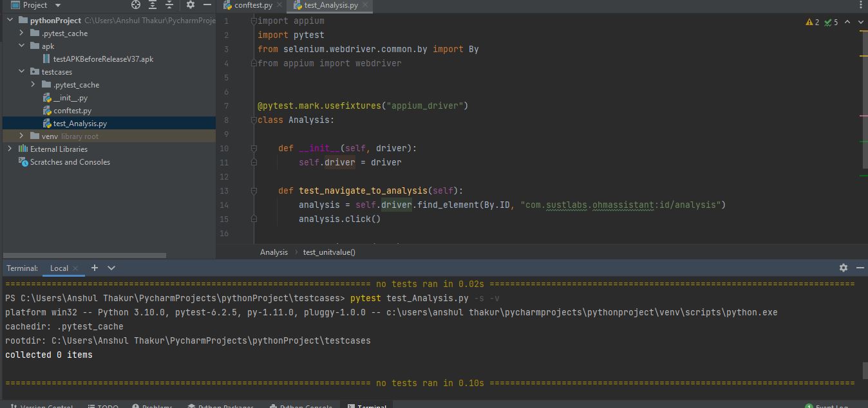The image size is (868, 408).
Task: Click the apk file archive icon
Action: [x=47, y=59]
